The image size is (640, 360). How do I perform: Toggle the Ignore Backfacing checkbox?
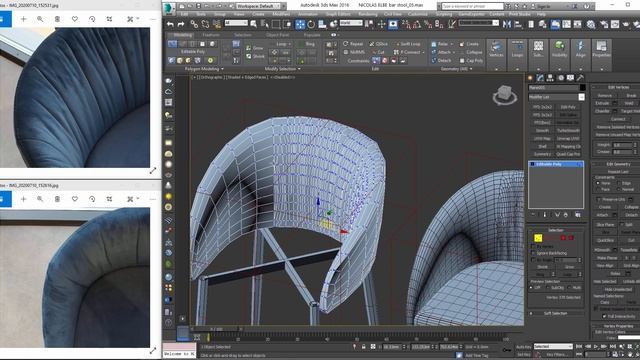click(x=533, y=253)
